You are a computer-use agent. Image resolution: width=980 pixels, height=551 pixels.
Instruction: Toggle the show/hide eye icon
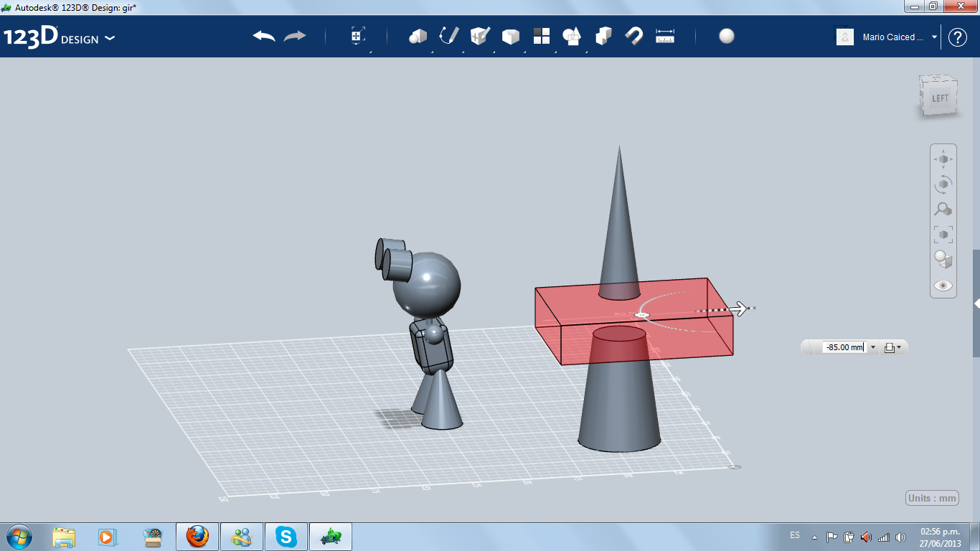943,286
